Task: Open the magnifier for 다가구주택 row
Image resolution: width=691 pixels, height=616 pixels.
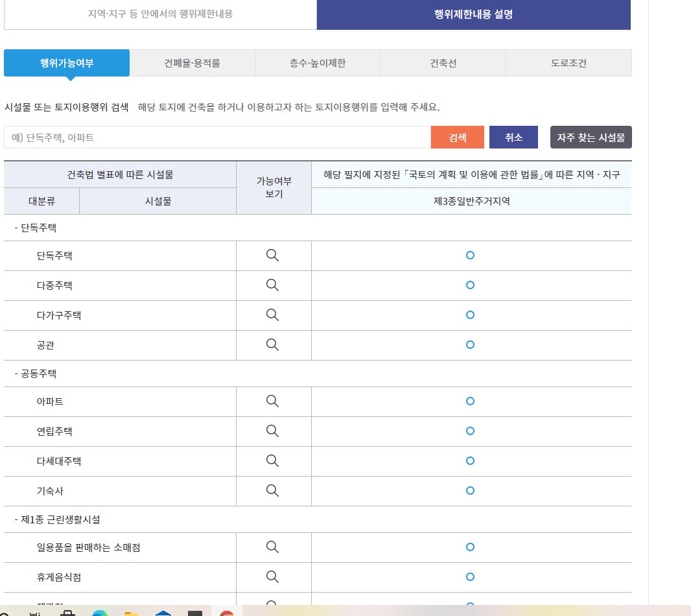Action: [x=272, y=315]
